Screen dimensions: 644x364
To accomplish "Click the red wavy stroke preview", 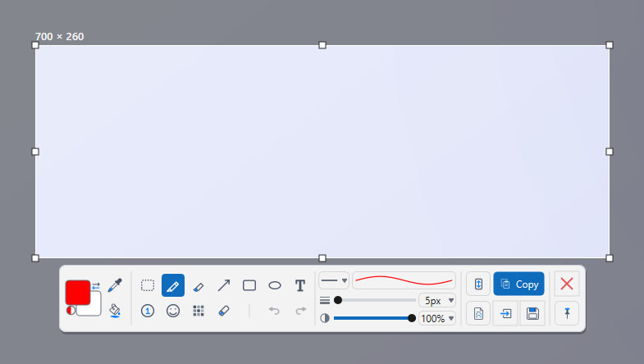I will click(x=404, y=280).
